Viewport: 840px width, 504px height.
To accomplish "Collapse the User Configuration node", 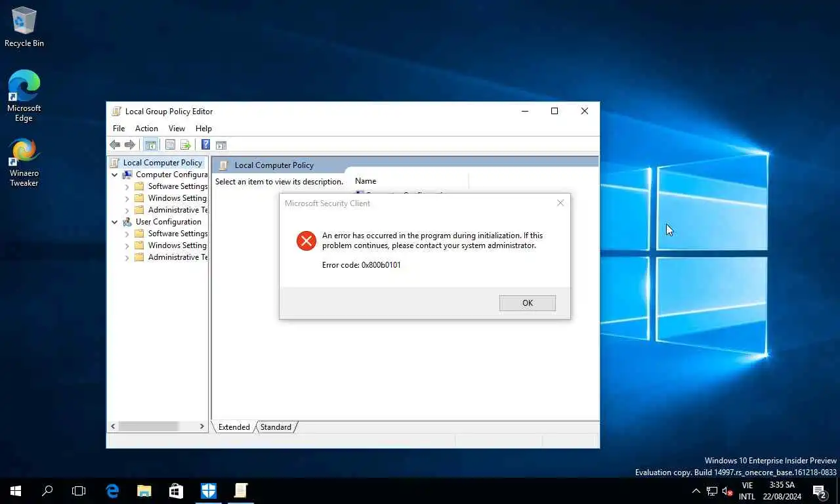I will click(115, 222).
